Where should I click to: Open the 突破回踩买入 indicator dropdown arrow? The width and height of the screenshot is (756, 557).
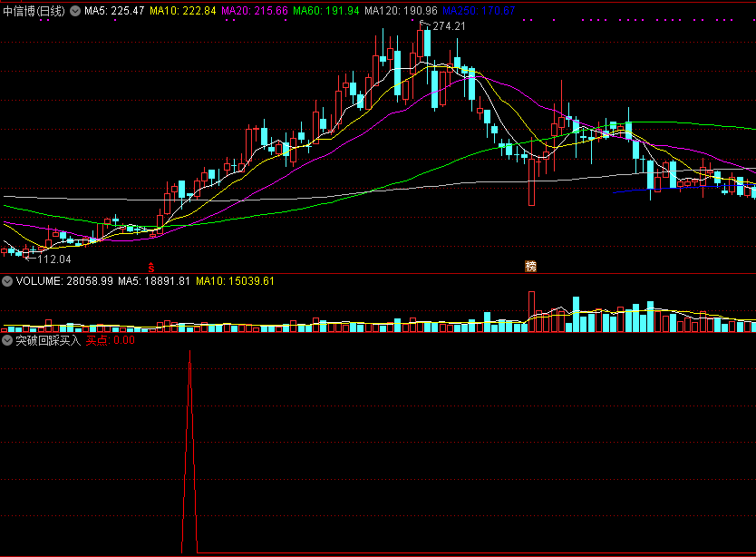(7, 340)
